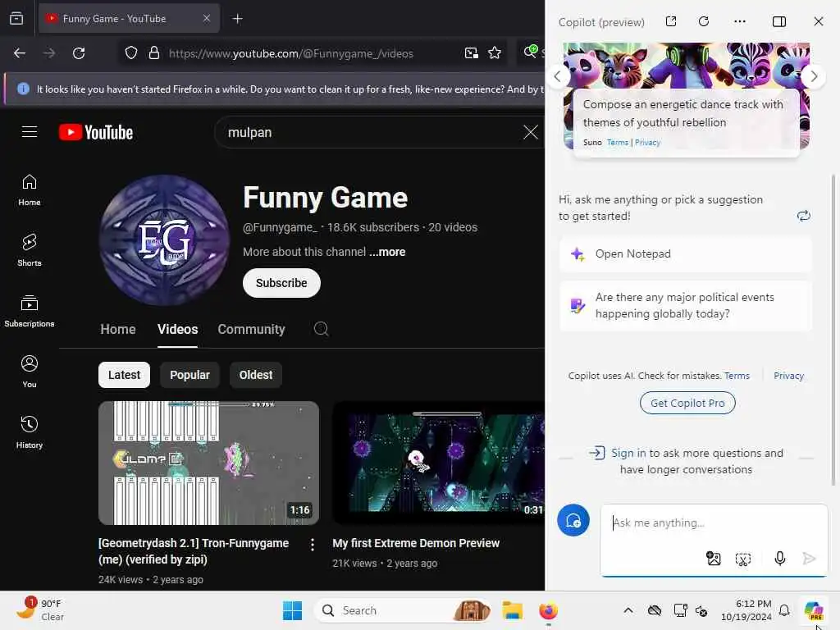Screen dimensions: 840x630
Task: Show hidden system tray icons
Action: pos(628,610)
